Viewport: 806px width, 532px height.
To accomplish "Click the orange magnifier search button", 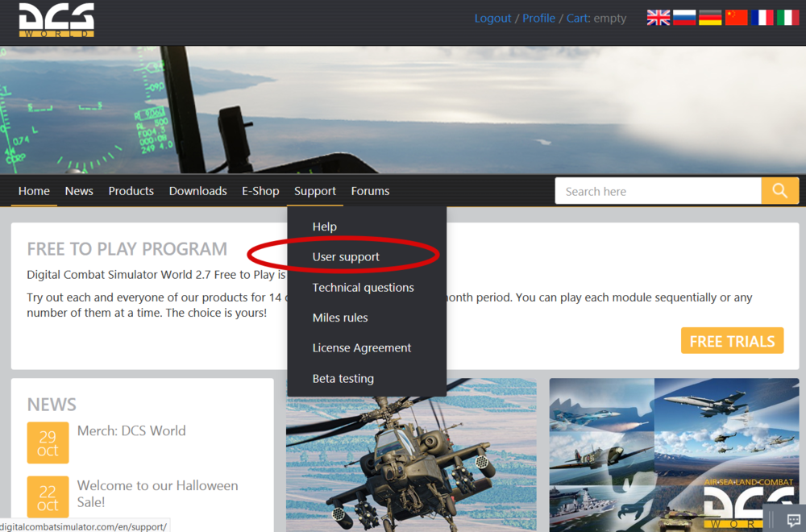I will pos(779,191).
